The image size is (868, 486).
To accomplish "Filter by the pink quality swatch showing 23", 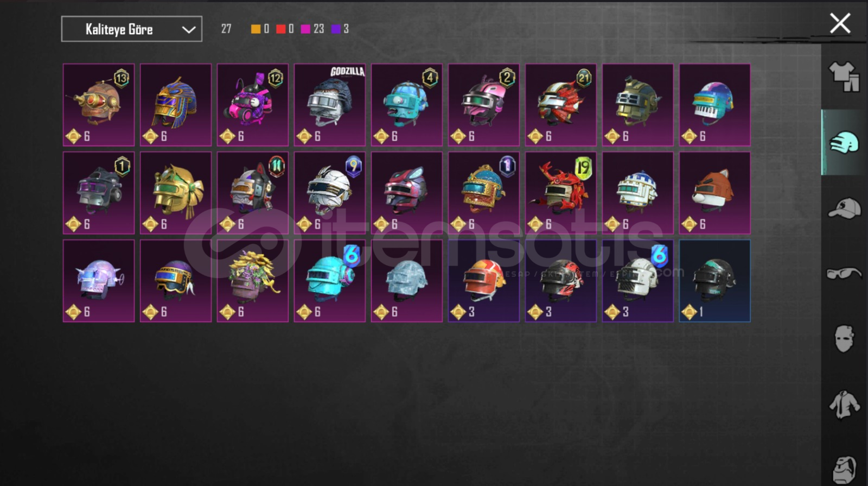I will coord(312,29).
